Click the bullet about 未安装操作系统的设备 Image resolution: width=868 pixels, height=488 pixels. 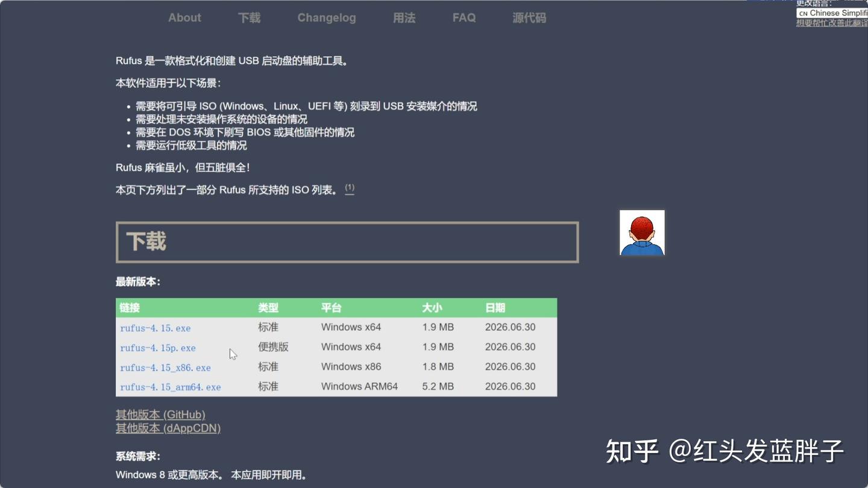pyautogui.click(x=221, y=119)
